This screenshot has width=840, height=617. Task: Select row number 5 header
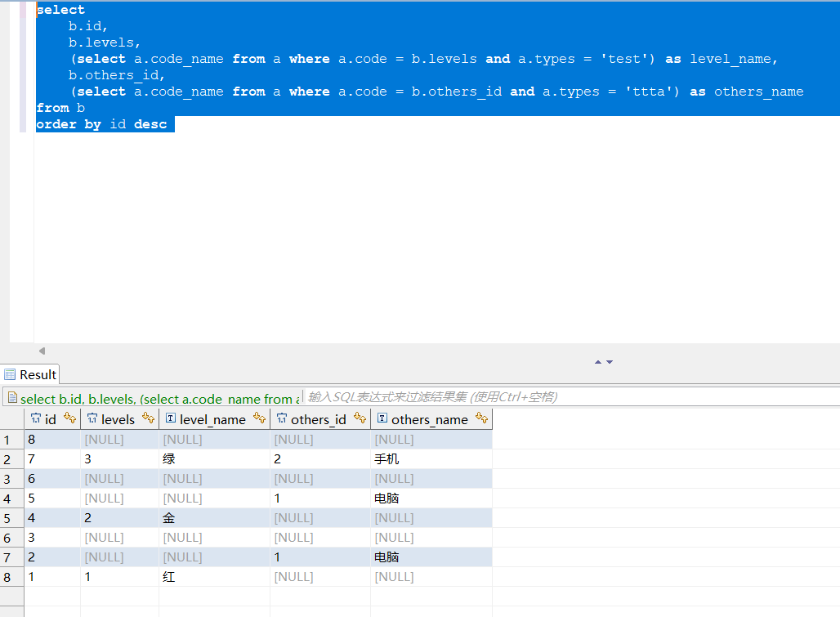click(11, 518)
